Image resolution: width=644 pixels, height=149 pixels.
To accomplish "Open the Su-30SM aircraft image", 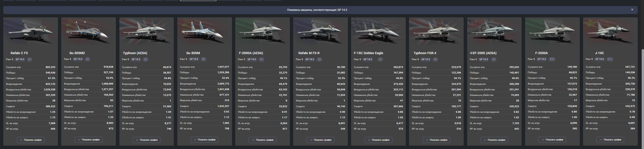I will point(205,32).
